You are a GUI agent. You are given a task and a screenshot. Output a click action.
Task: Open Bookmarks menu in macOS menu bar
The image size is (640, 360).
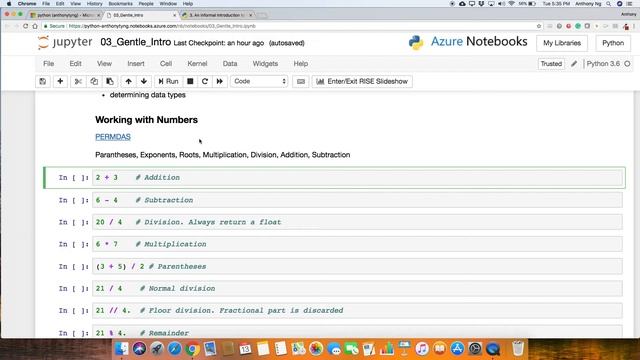[120, 4]
